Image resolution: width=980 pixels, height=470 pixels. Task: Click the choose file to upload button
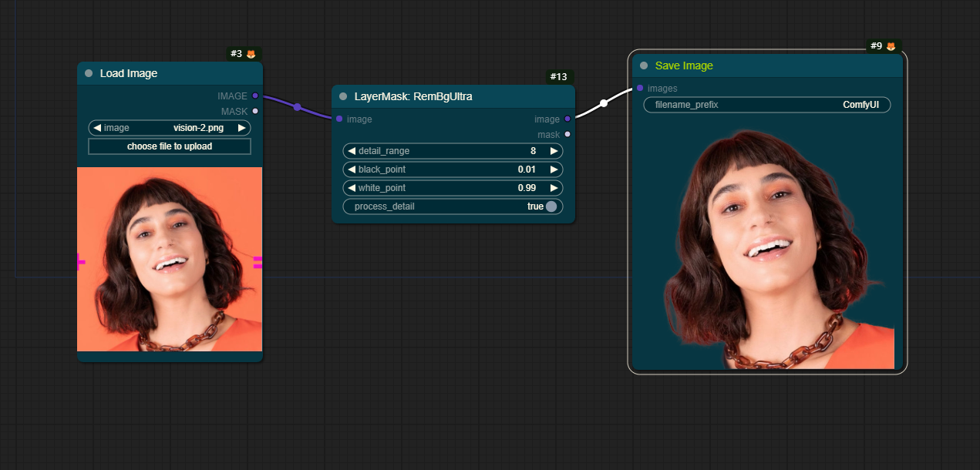170,146
